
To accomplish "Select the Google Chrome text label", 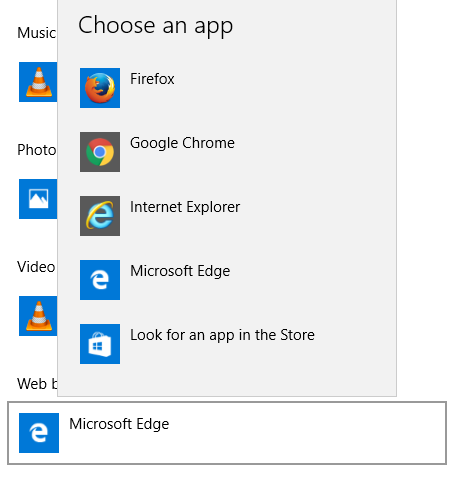I will click(182, 143).
